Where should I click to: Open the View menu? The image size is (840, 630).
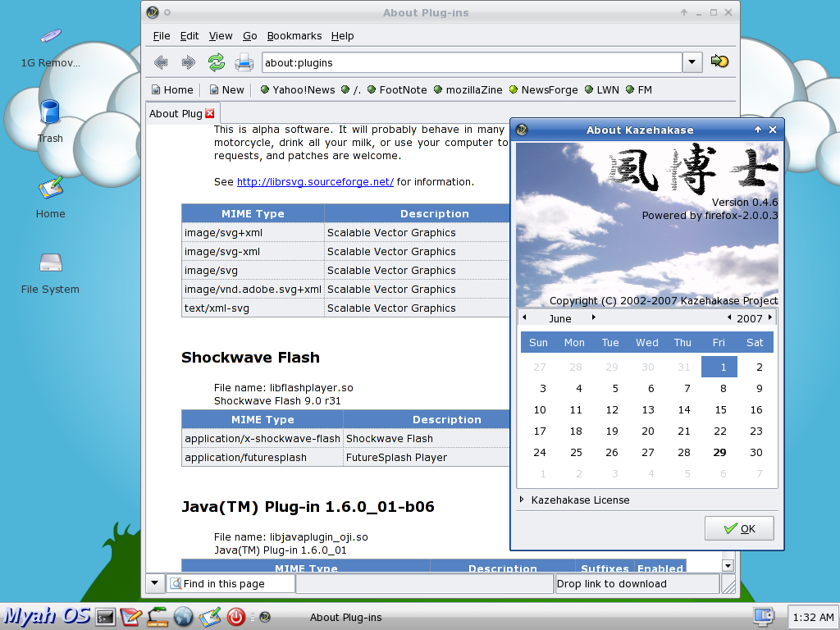[220, 36]
